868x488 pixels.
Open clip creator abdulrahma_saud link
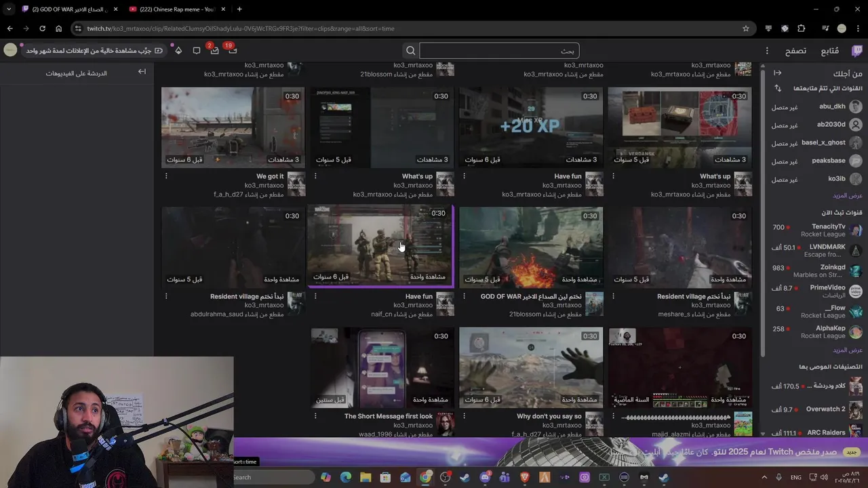coord(237,314)
